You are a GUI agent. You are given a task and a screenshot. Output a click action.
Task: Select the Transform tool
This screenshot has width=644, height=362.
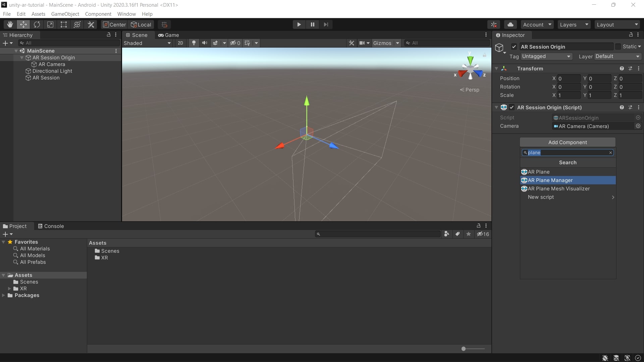[x=77, y=24]
